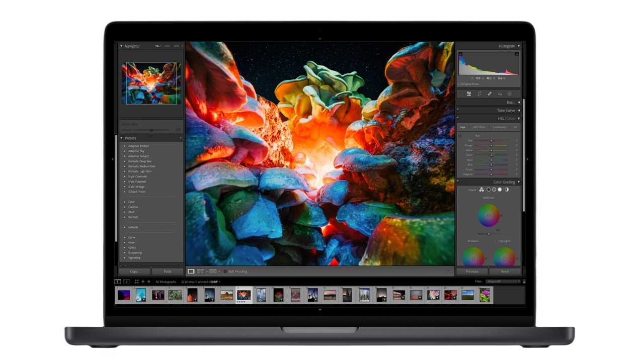This screenshot has width=644, height=362.
Task: Open the Masking tool
Action: 510,94
